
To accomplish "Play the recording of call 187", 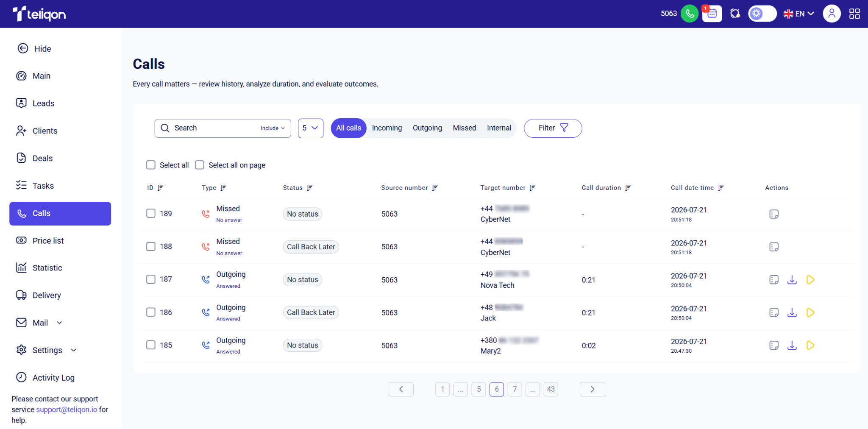I will click(x=810, y=280).
